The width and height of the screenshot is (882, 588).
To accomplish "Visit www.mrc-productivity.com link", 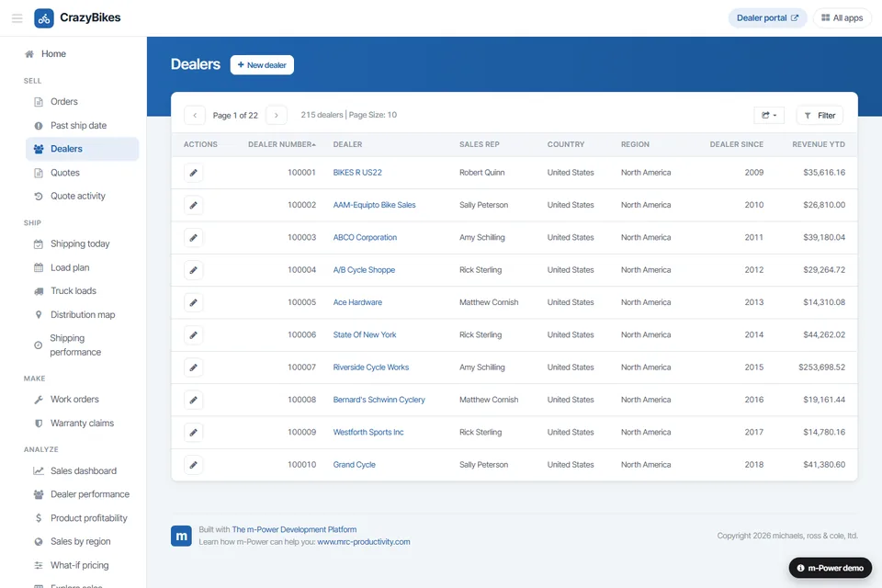I will point(364,542).
